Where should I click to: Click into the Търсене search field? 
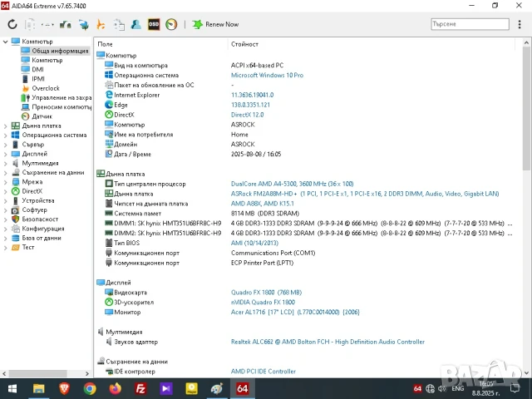(471, 24)
